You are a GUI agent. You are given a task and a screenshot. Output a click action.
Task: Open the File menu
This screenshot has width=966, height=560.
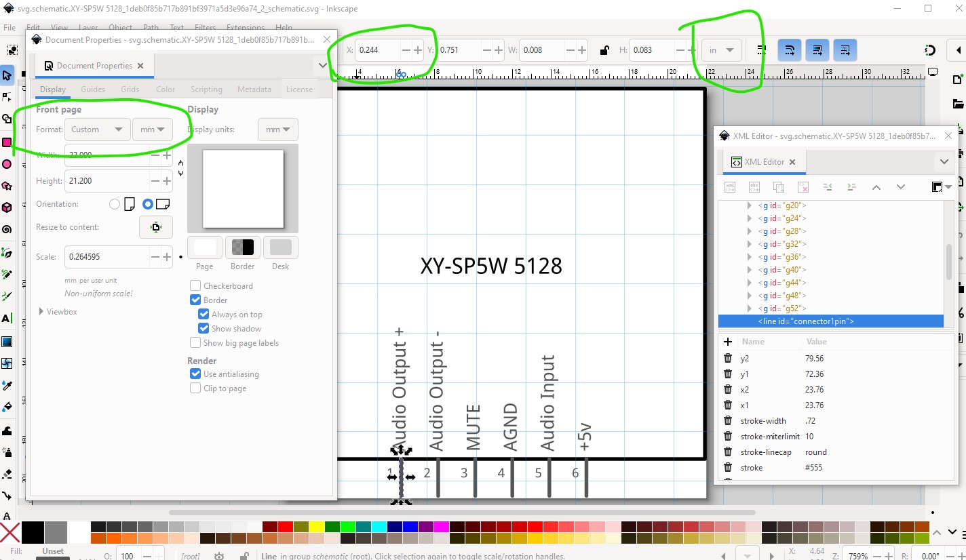[9, 28]
